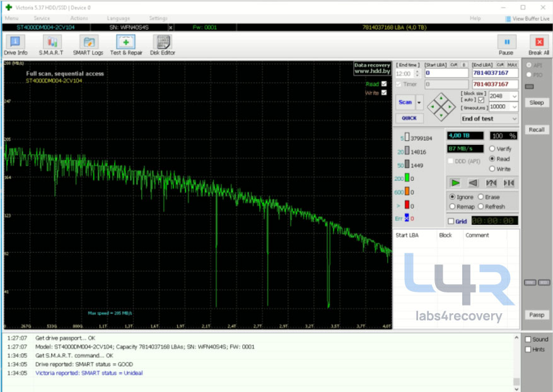This screenshot has width=553, height=392.
Task: Click the right arrow in the direction diamond
Action: (450, 107)
